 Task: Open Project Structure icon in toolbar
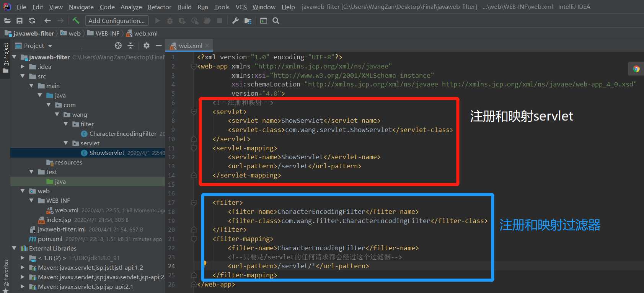(248, 21)
